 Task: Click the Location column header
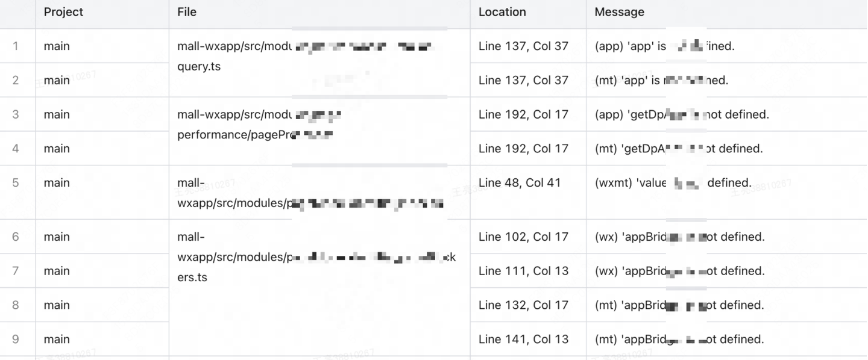[x=502, y=12]
